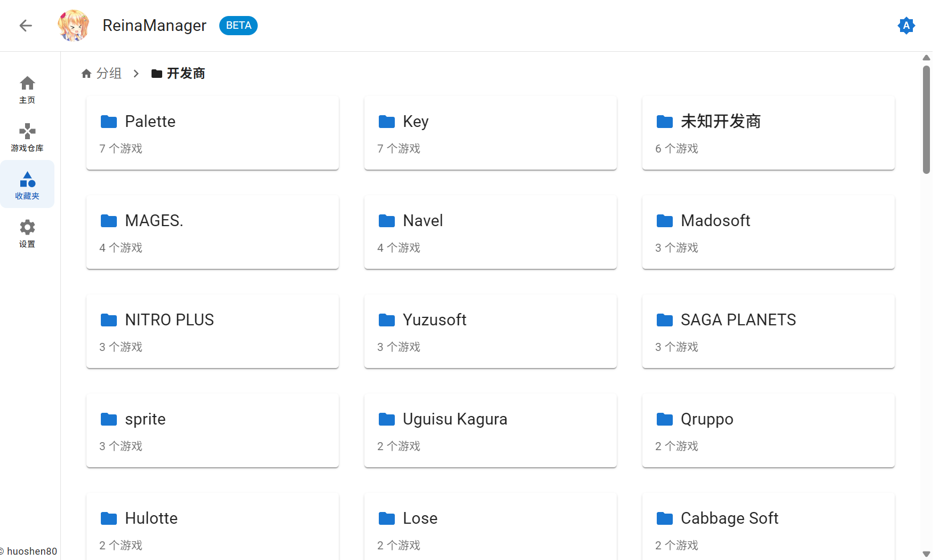
Task: Click the vertical scrollbar thumb
Action: coord(926,119)
